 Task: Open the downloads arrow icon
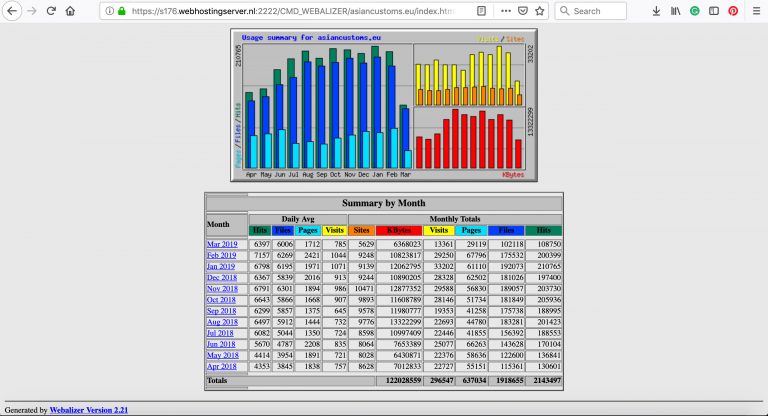(655, 11)
